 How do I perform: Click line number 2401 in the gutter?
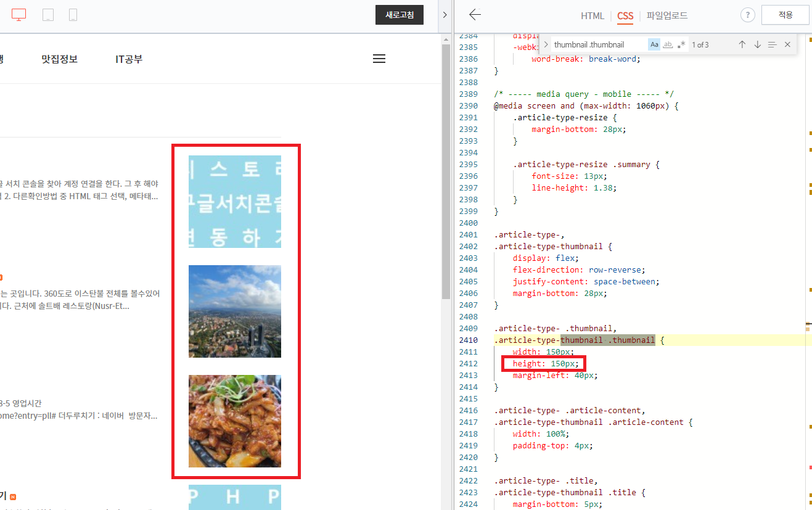click(468, 234)
